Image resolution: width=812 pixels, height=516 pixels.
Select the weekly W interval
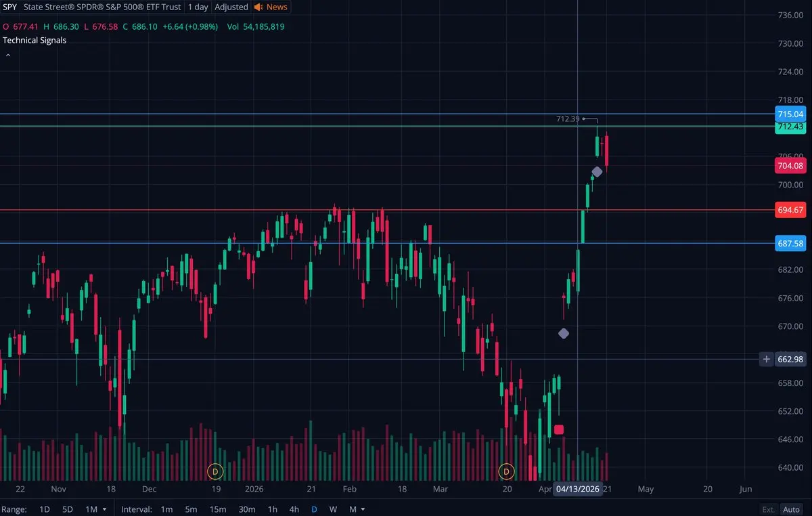tap(334, 509)
